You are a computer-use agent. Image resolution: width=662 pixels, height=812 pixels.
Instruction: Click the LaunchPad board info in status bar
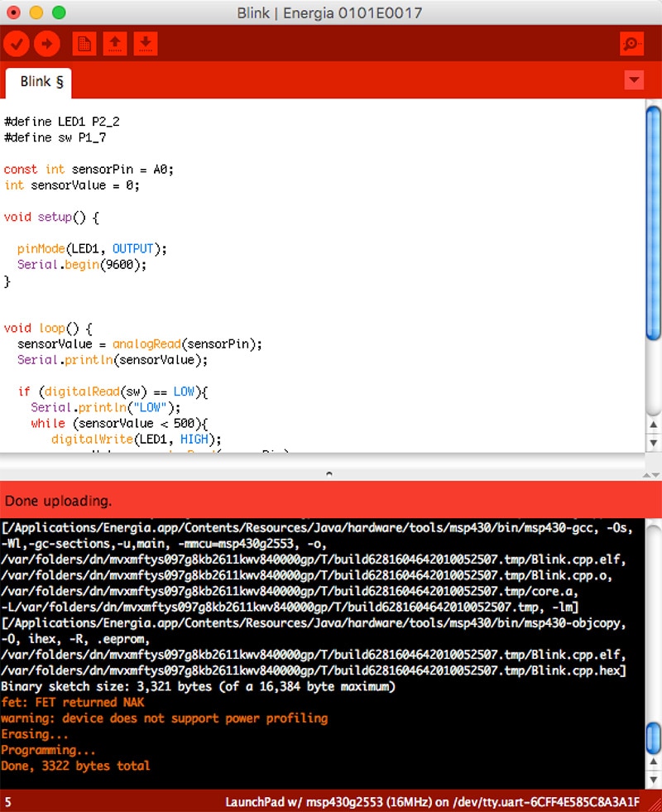click(x=432, y=801)
